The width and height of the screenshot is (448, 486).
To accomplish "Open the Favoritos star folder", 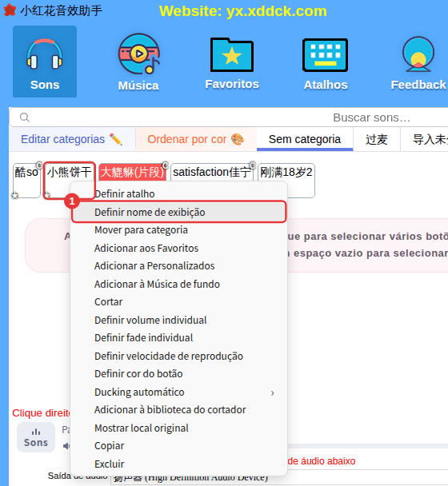I will click(232, 63).
